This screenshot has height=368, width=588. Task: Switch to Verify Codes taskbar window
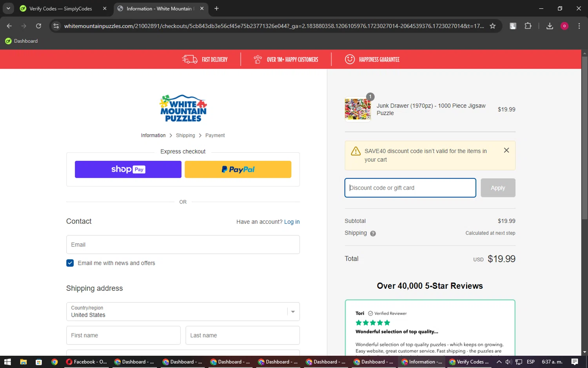pos(469,362)
